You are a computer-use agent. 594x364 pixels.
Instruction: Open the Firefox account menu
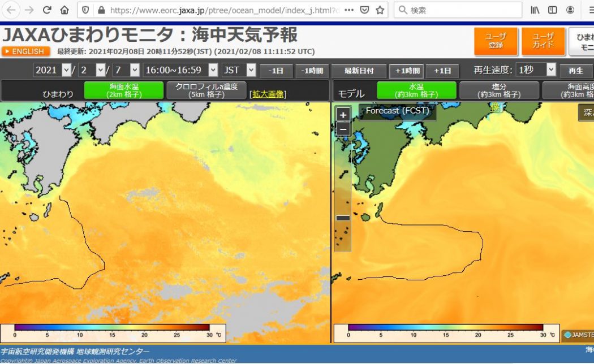[x=570, y=10]
